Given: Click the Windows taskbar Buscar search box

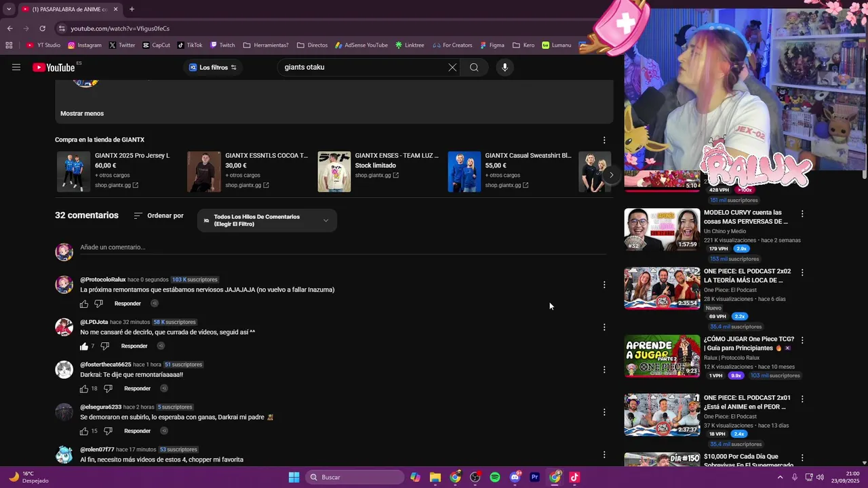Looking at the screenshot, I should tap(355, 477).
